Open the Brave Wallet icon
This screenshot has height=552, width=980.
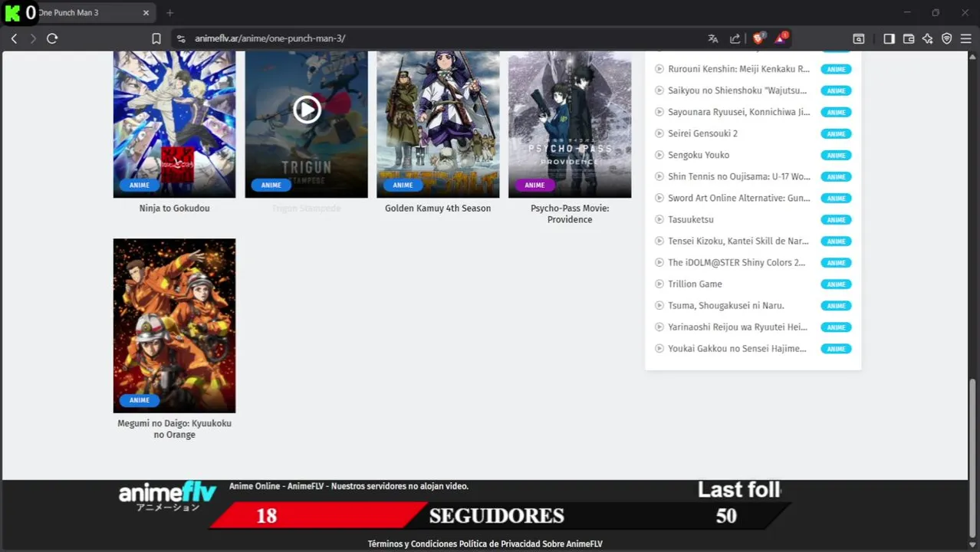(x=909, y=38)
